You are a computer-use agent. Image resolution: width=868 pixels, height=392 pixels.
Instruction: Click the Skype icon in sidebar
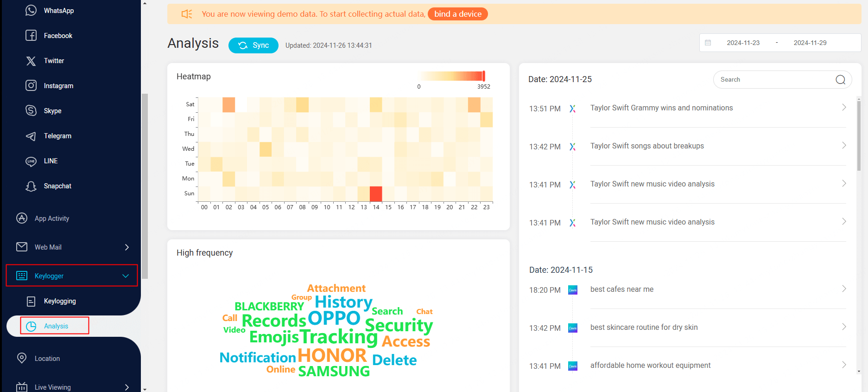click(x=31, y=110)
